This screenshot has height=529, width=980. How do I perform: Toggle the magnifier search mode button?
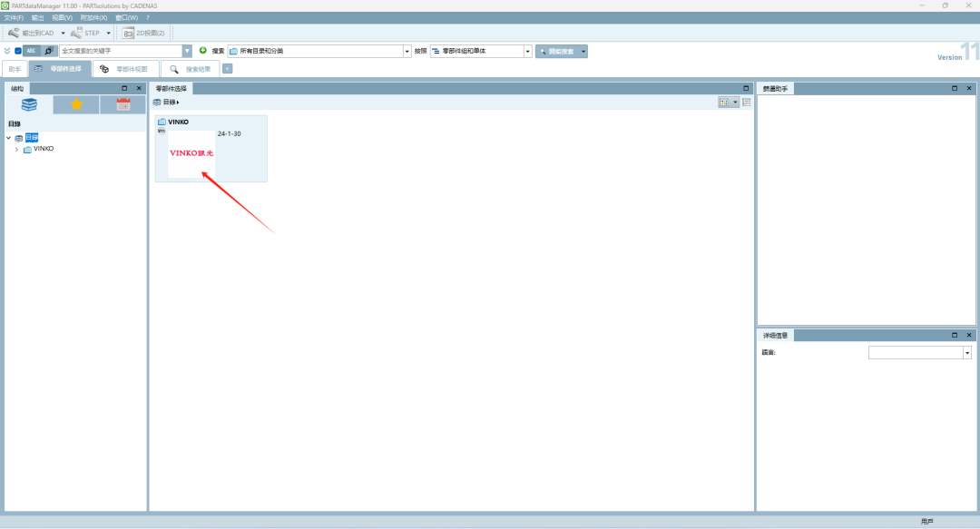pyautogui.click(x=48, y=51)
